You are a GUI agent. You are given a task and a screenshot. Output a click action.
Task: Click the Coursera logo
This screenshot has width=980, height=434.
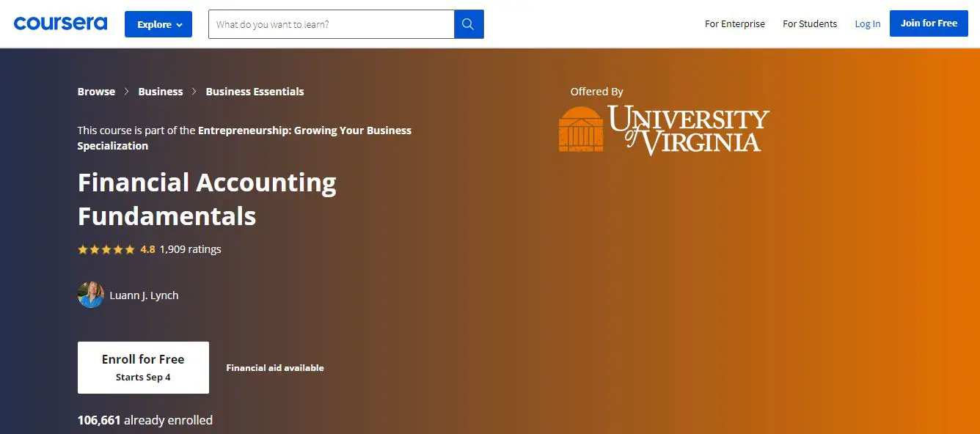pos(60,23)
